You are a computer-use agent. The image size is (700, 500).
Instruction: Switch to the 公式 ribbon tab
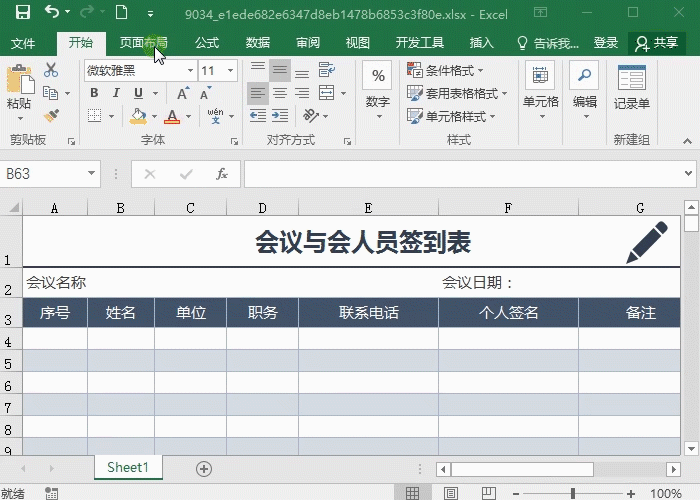tap(207, 43)
